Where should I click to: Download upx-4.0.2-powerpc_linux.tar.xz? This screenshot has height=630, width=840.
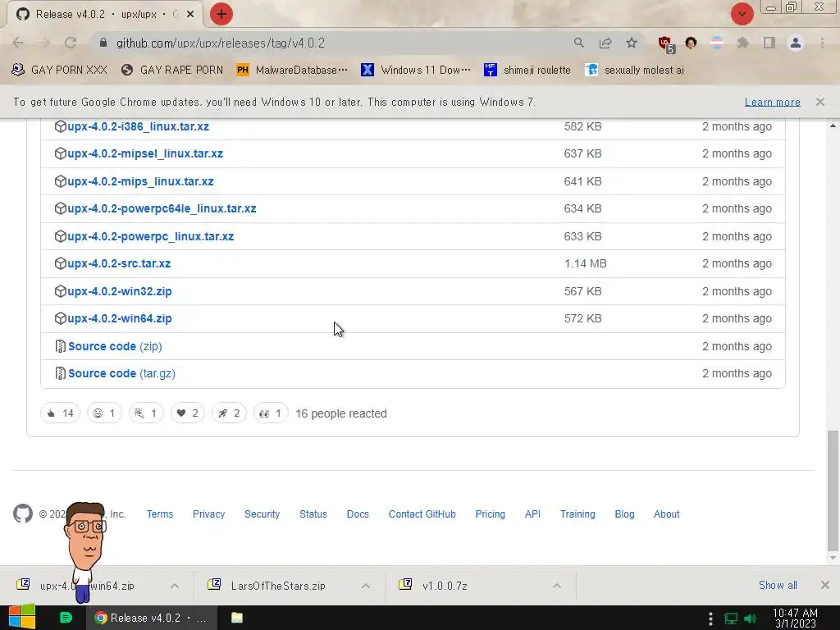coord(151,236)
